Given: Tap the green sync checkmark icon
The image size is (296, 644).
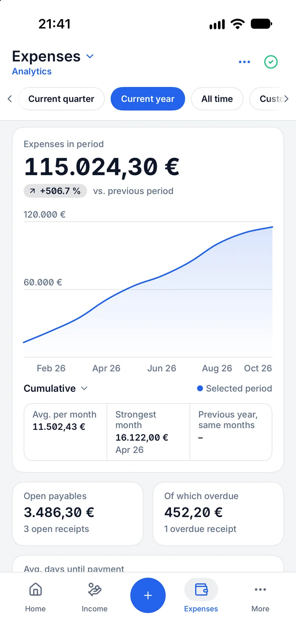Looking at the screenshot, I should pos(271,62).
